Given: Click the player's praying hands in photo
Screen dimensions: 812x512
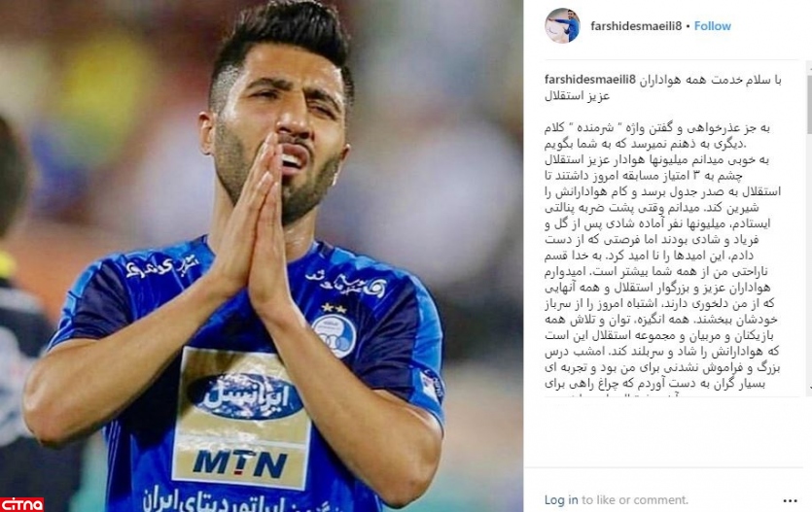Looking at the screenshot, I should click(254, 227).
